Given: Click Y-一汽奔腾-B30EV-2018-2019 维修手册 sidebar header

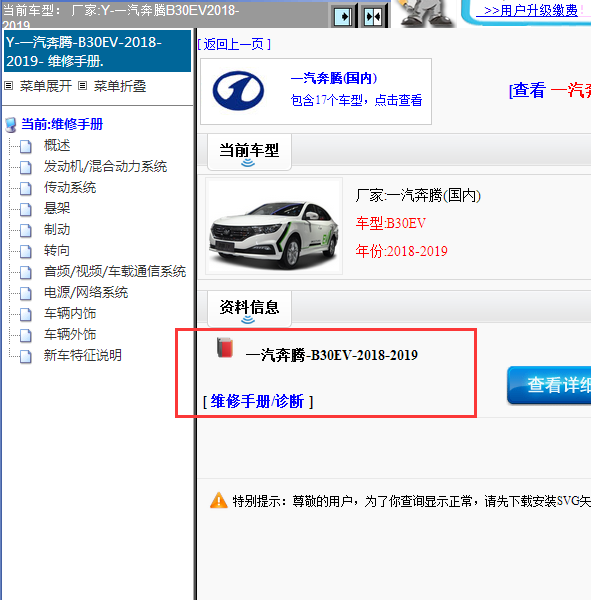Looking at the screenshot, I should tap(97, 51).
